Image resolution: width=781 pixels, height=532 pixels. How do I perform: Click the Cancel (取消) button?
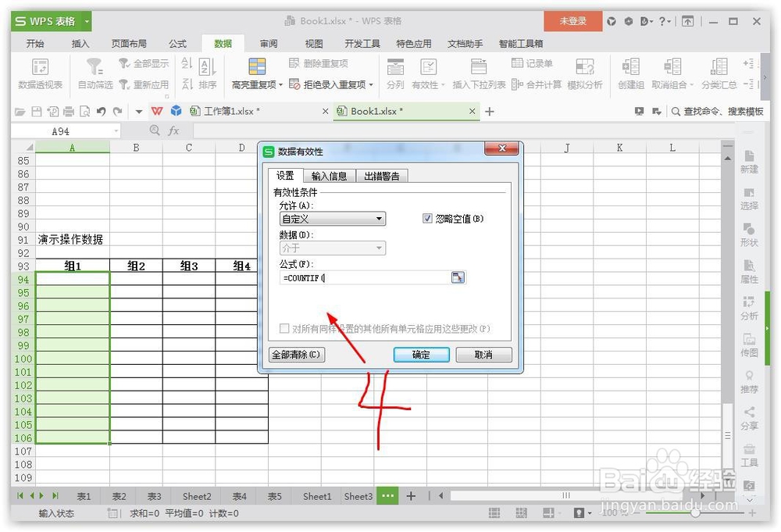click(483, 355)
